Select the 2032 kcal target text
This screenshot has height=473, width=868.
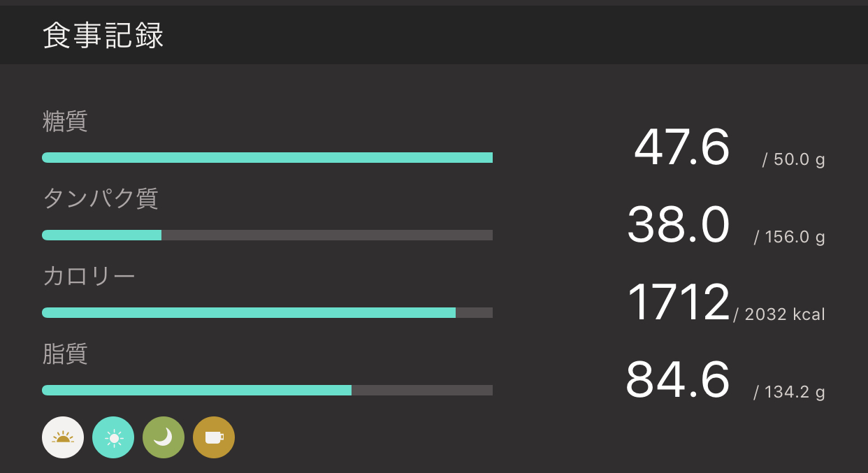point(780,315)
